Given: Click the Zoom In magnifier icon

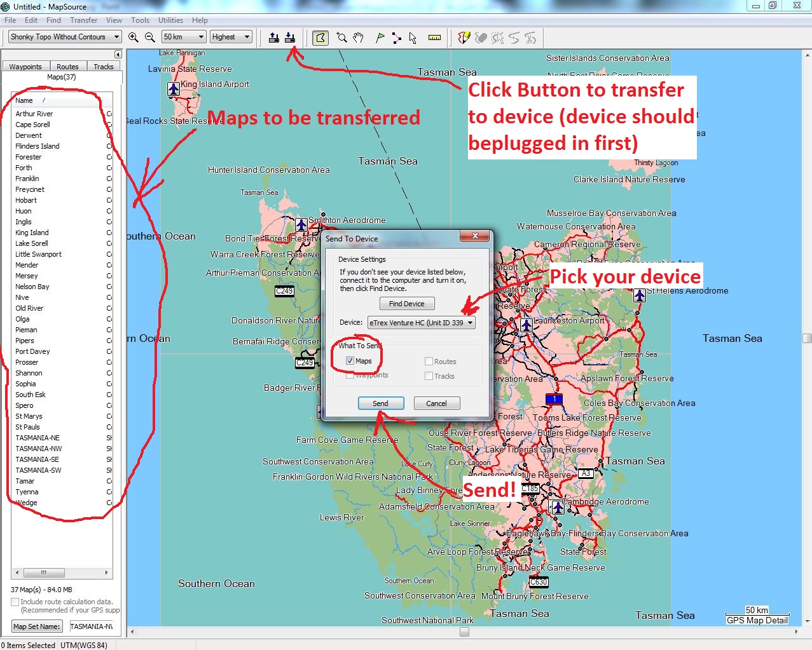Looking at the screenshot, I should (134, 37).
